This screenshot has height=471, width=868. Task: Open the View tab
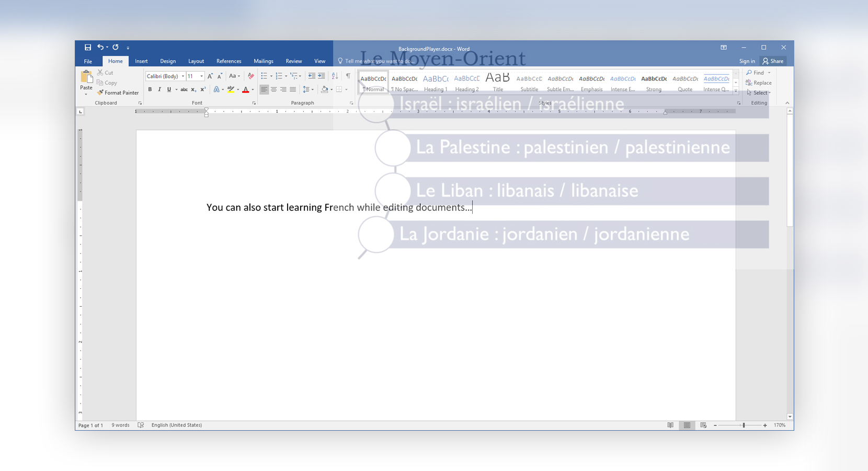(x=319, y=61)
